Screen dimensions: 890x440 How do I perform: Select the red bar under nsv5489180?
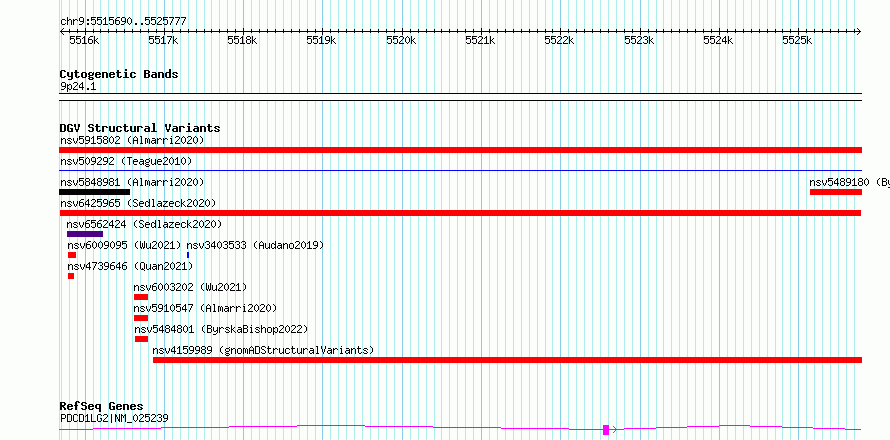coord(836,192)
